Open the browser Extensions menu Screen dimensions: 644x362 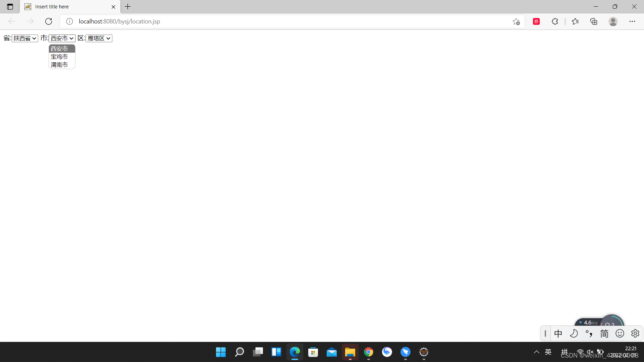tap(555, 21)
